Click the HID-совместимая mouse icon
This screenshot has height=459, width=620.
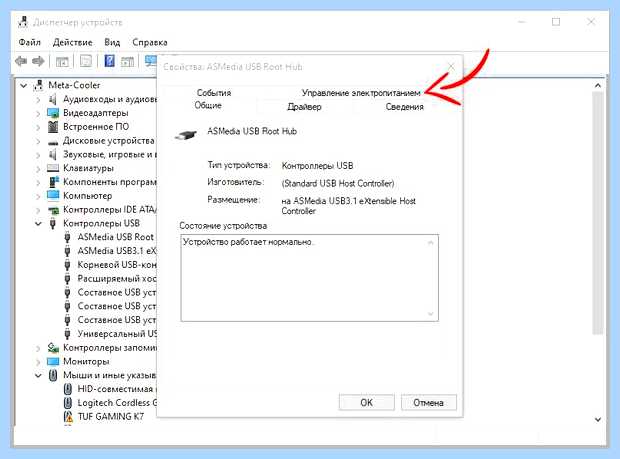[68, 389]
